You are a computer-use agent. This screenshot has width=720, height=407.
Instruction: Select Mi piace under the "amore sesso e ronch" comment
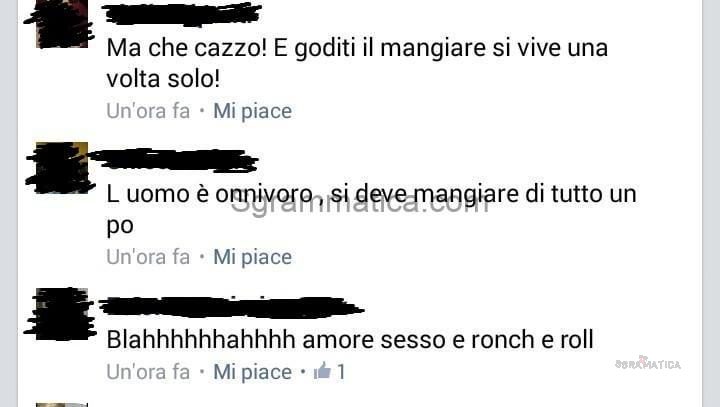[253, 372]
